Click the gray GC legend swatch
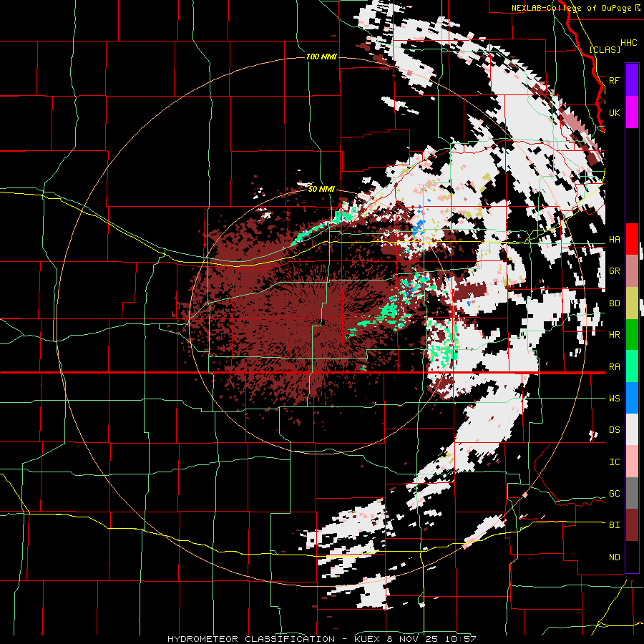This screenshot has height=644, width=644. pos(632,493)
